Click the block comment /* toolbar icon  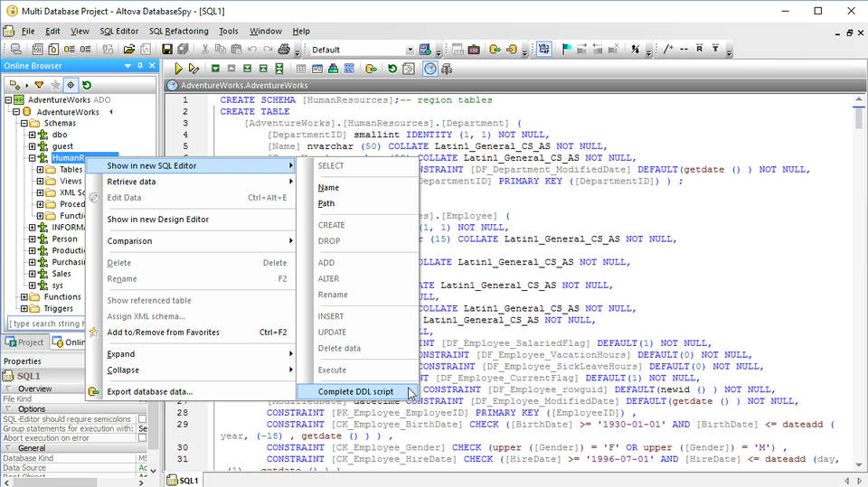[668, 49]
